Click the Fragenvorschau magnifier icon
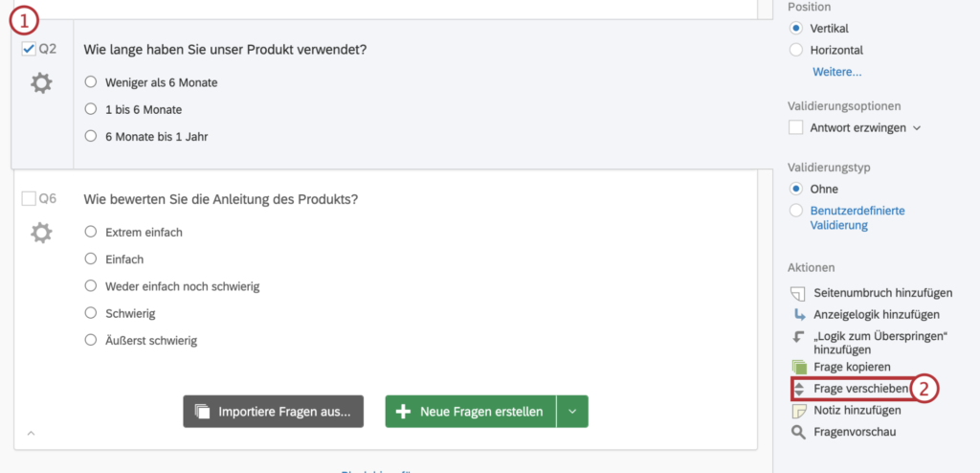980x473 pixels. click(x=799, y=433)
